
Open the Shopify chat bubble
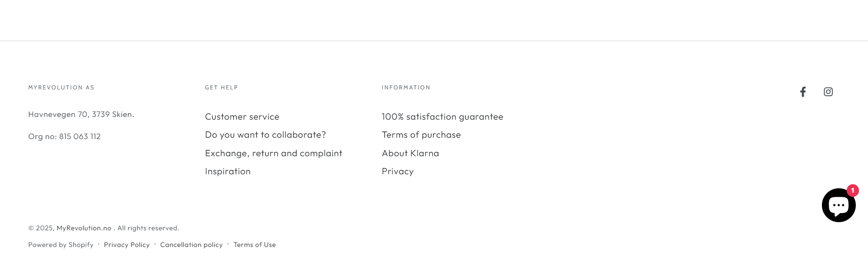click(838, 205)
